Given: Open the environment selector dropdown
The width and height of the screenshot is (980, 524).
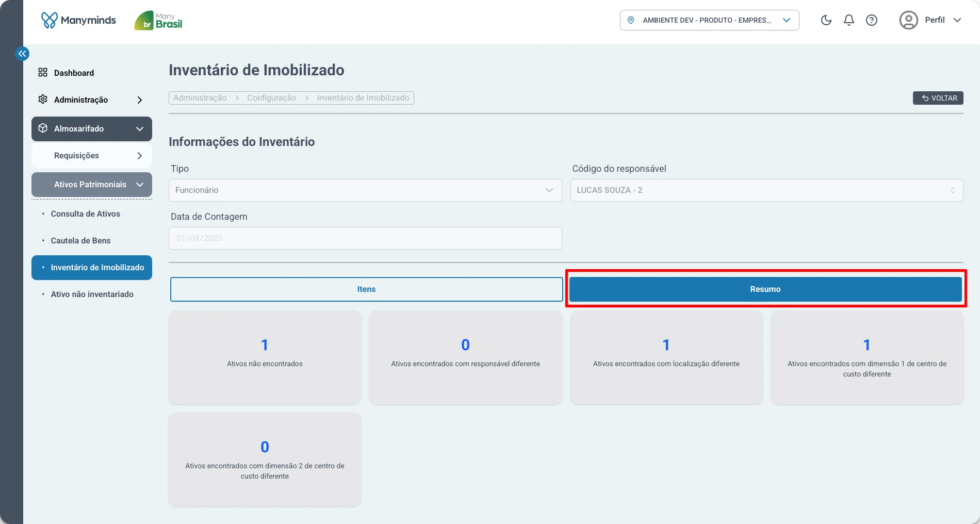Looking at the screenshot, I should [x=709, y=20].
